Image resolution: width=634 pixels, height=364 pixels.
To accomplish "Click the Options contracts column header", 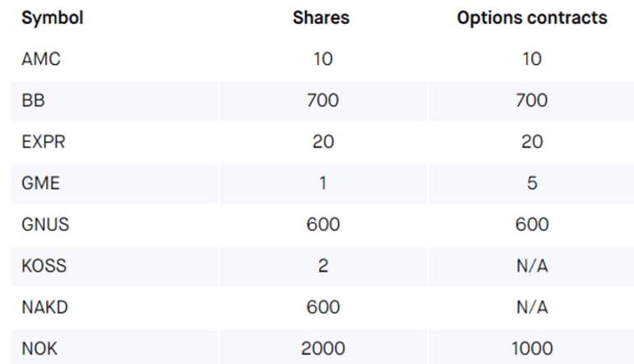I will pos(532,18).
